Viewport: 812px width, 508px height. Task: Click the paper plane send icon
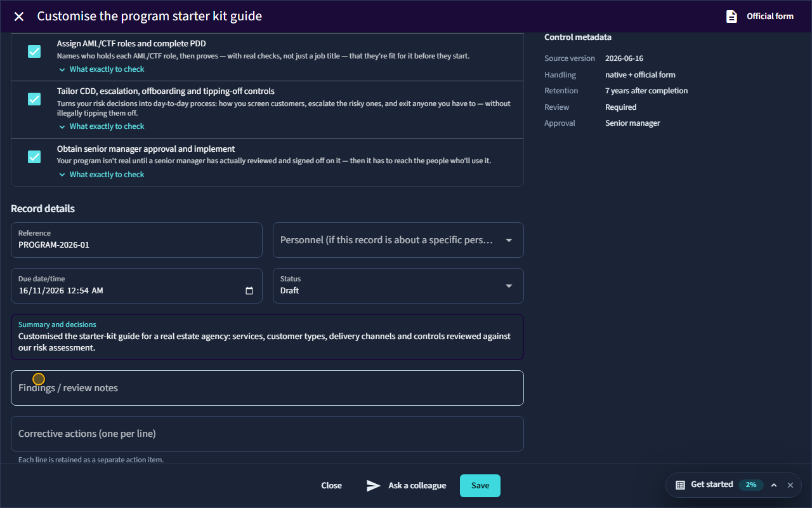374,486
